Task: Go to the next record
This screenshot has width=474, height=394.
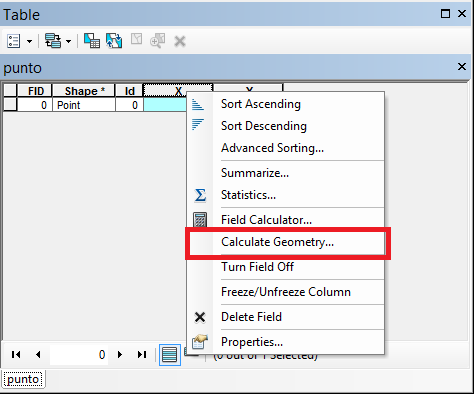Action: [x=120, y=354]
